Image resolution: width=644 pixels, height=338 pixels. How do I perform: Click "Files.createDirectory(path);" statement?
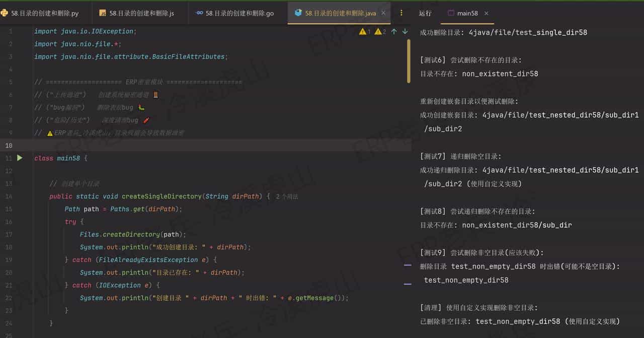pyautogui.click(x=133, y=234)
